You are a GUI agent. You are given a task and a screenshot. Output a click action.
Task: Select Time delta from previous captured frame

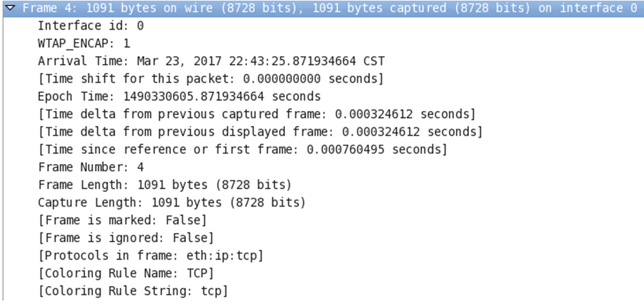[256, 114]
